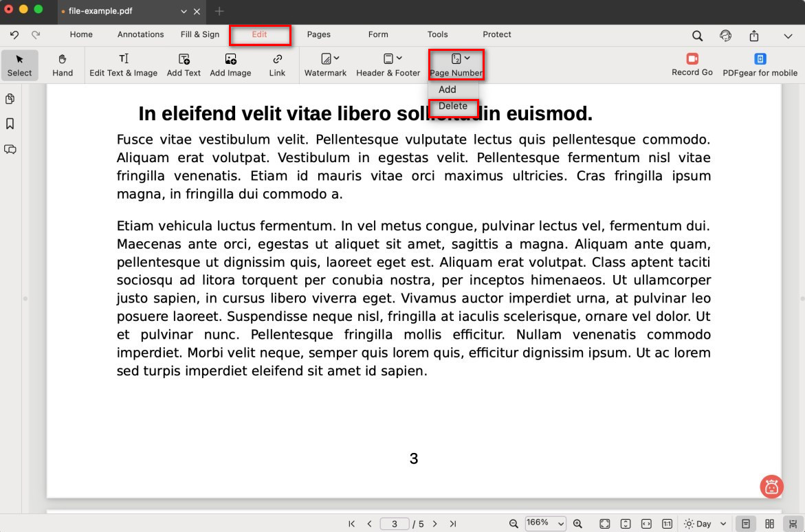Click the Edit Text & Image tool
Image resolution: width=805 pixels, height=532 pixels.
tap(123, 65)
